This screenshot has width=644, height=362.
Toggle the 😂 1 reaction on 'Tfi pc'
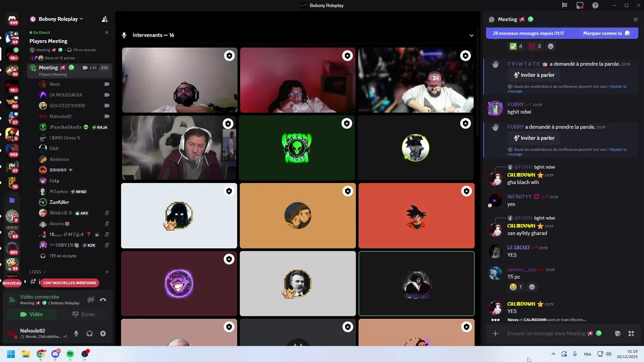pos(516,287)
